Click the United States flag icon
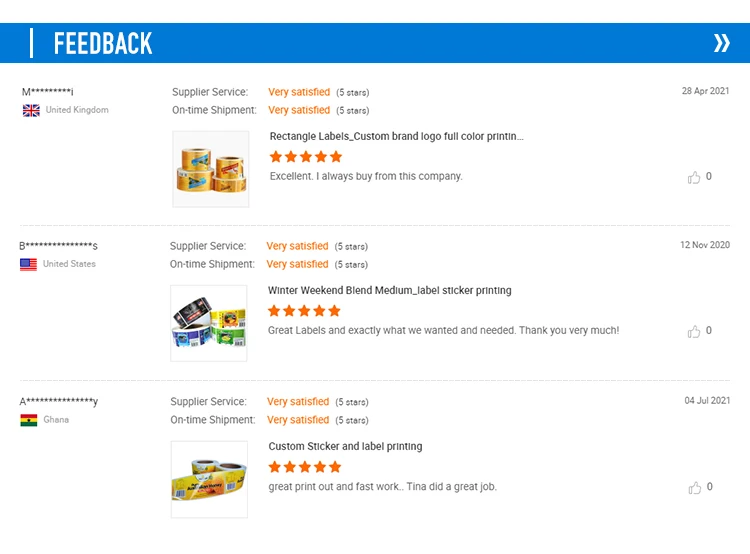 click(28, 265)
